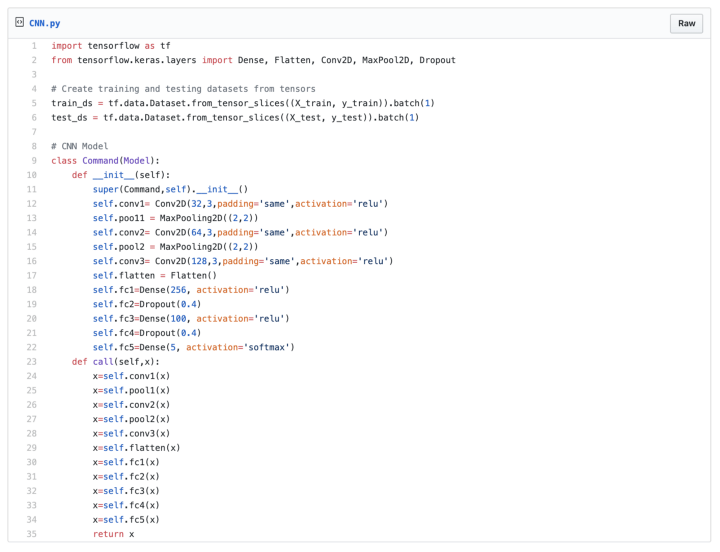Click 'self.flatten = Flatten()' line
The width and height of the screenshot is (720, 552).
[x=155, y=276]
